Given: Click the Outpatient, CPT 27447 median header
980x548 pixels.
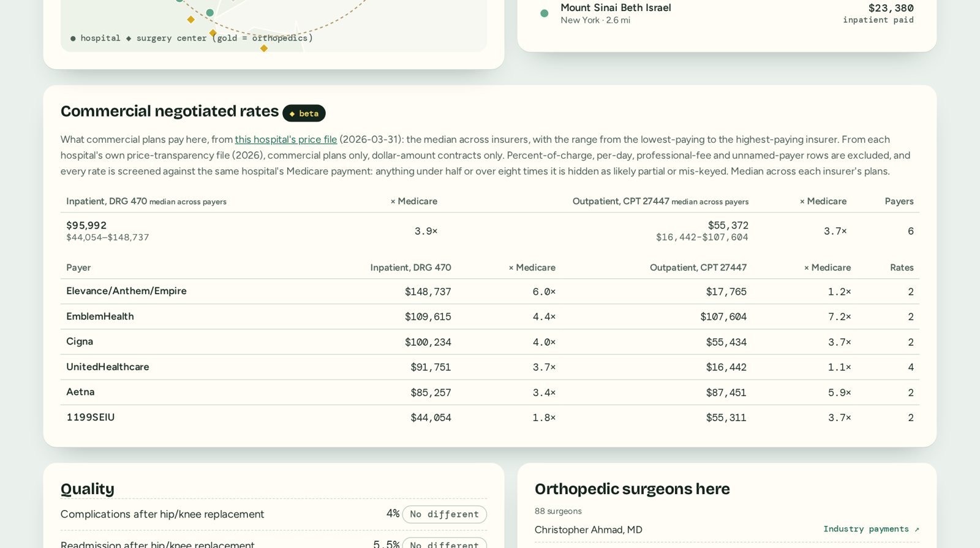Looking at the screenshot, I should [660, 201].
